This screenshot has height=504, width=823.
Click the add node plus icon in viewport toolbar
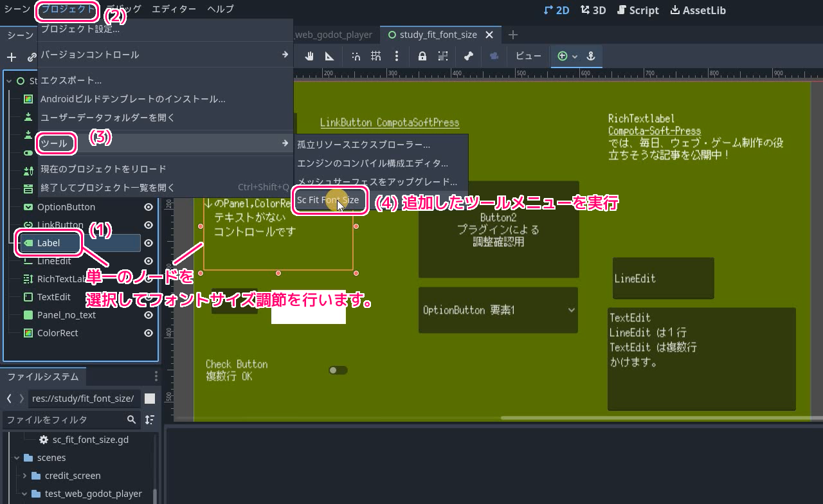pos(562,56)
